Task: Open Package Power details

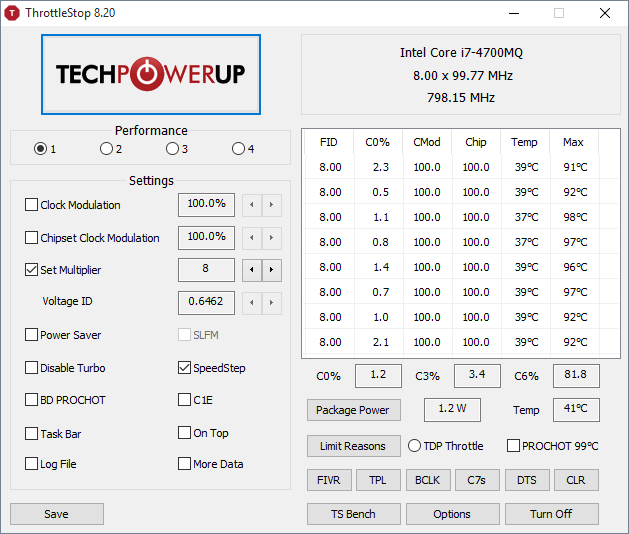Action: coord(353,410)
